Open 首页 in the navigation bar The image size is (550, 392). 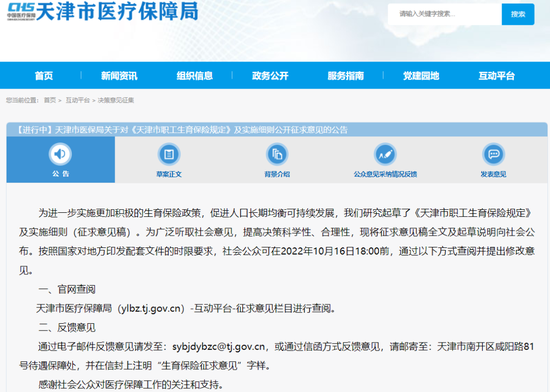pyautogui.click(x=44, y=76)
